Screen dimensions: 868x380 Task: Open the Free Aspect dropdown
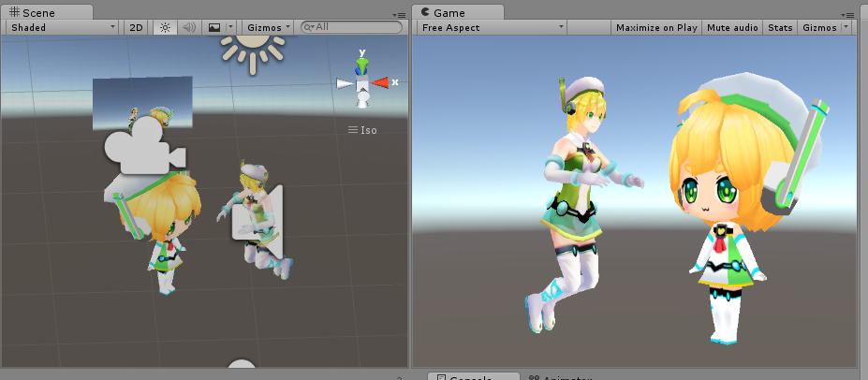pos(492,28)
